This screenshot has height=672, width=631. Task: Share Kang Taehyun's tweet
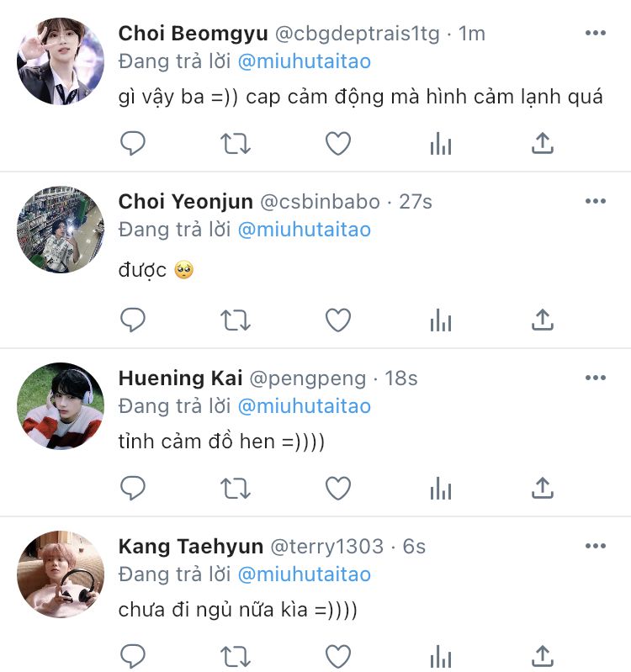pos(543,654)
